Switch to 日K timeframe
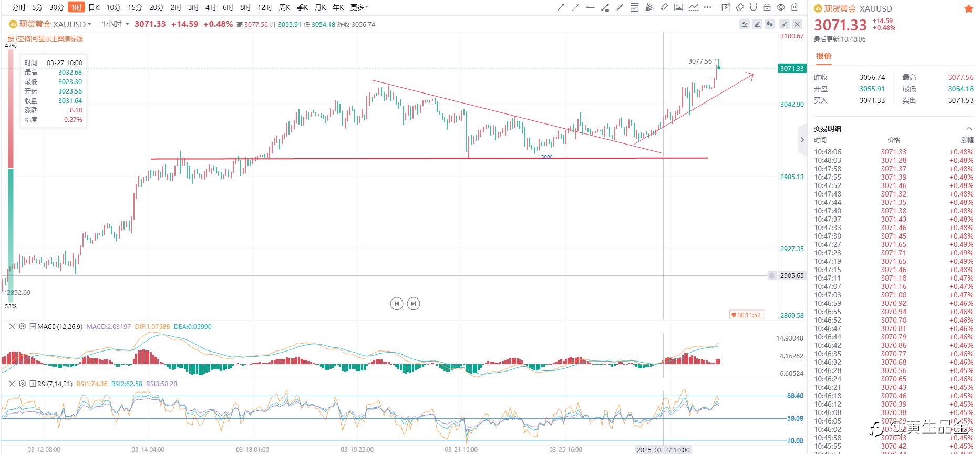 click(x=94, y=7)
